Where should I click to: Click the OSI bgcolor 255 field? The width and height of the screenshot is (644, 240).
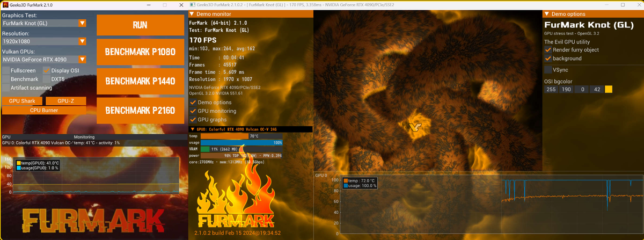(552, 89)
